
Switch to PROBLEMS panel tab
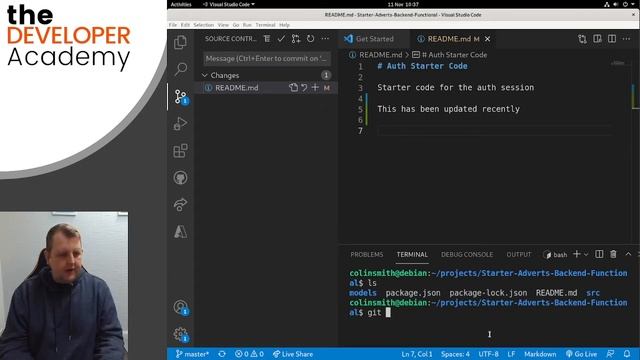(367, 254)
